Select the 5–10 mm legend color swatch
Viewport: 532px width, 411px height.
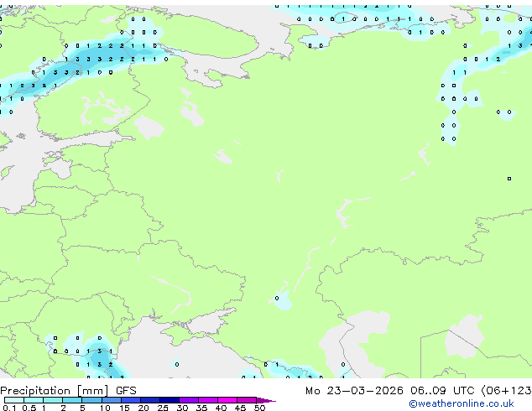[91, 400]
